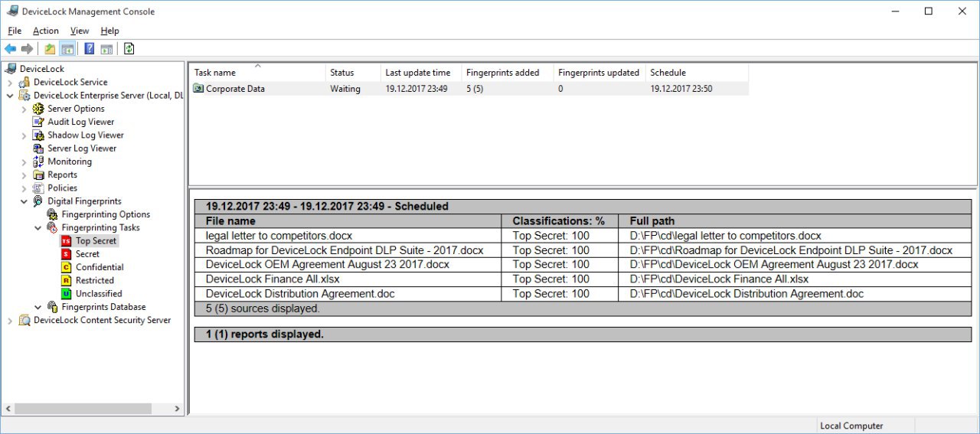The image size is (980, 434).
Task: Collapse the Fingerprinting Tasks node
Action: point(38,228)
